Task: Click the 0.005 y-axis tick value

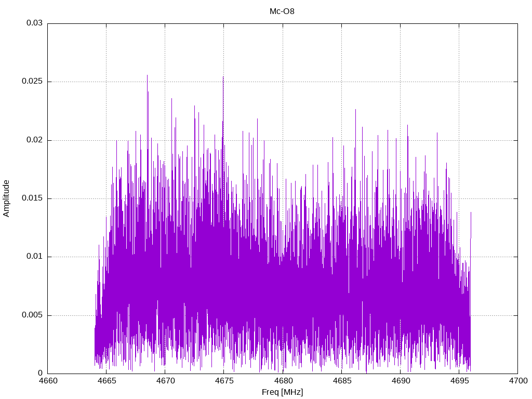Action: [x=32, y=315]
